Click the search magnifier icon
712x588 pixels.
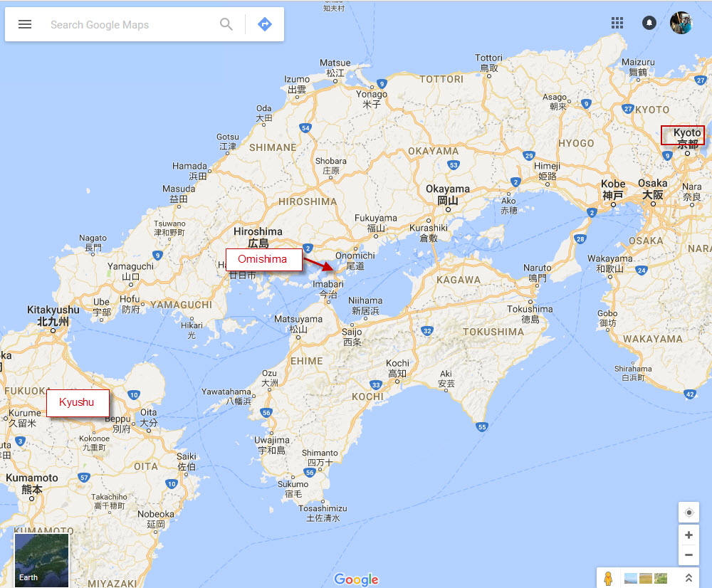pos(226,24)
